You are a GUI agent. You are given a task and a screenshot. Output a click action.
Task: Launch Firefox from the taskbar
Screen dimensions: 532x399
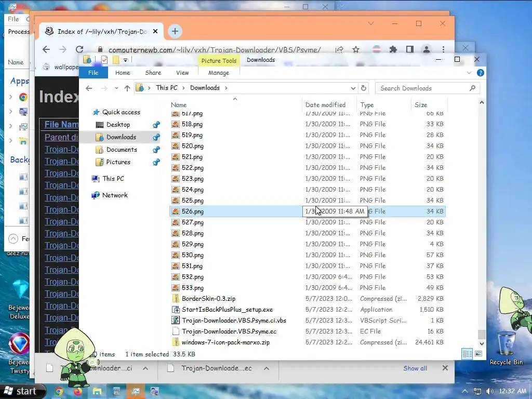[x=78, y=392]
